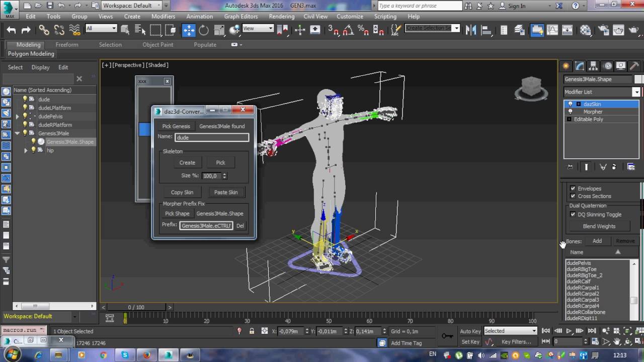Click the Paste Skin button

pyautogui.click(x=226, y=192)
